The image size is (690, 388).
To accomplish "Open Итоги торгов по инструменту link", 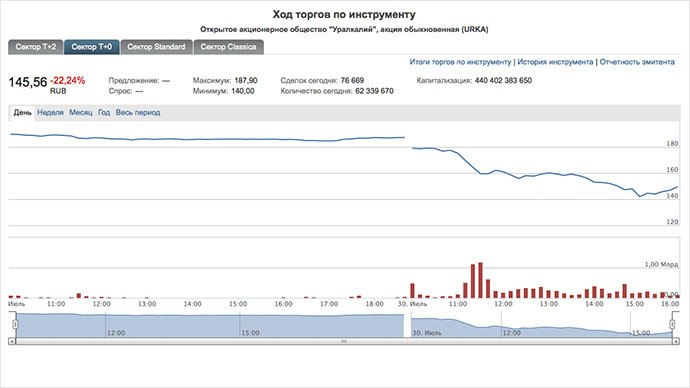I will [x=460, y=62].
